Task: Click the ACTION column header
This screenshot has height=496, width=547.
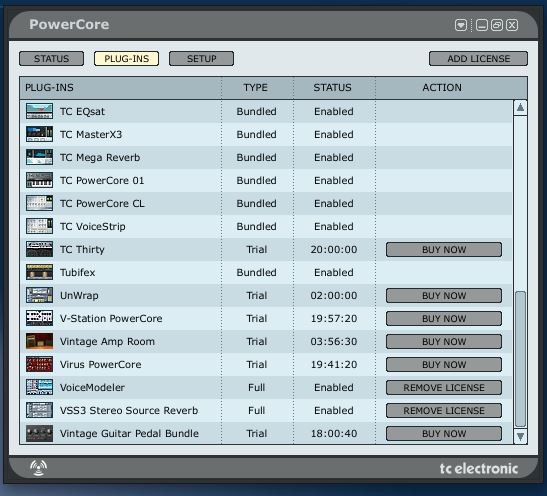Action: (x=442, y=88)
